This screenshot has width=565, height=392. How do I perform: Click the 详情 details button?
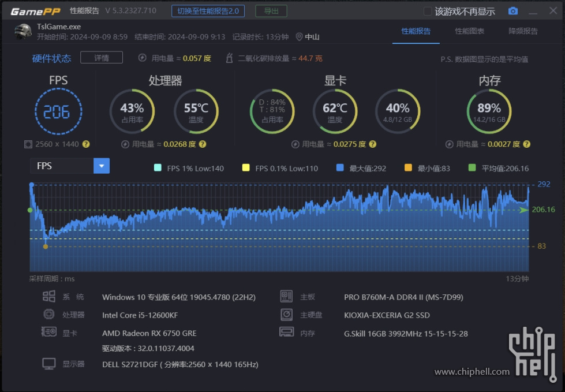(102, 58)
